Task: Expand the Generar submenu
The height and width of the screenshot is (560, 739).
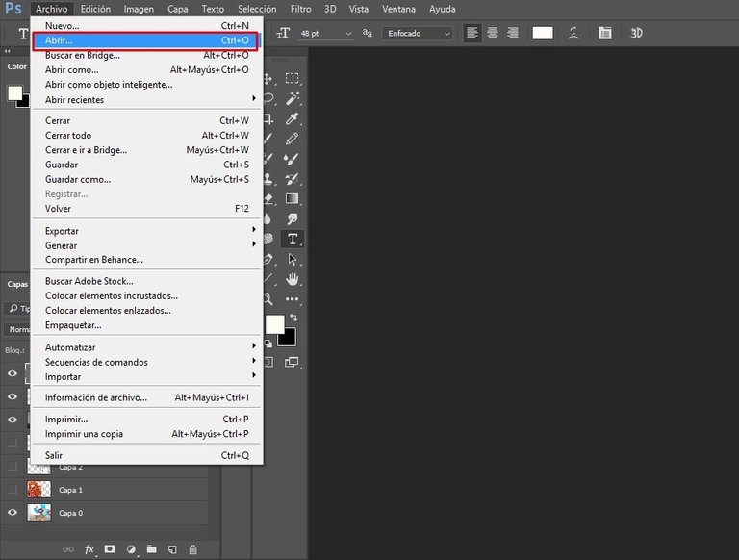Action: 146,245
